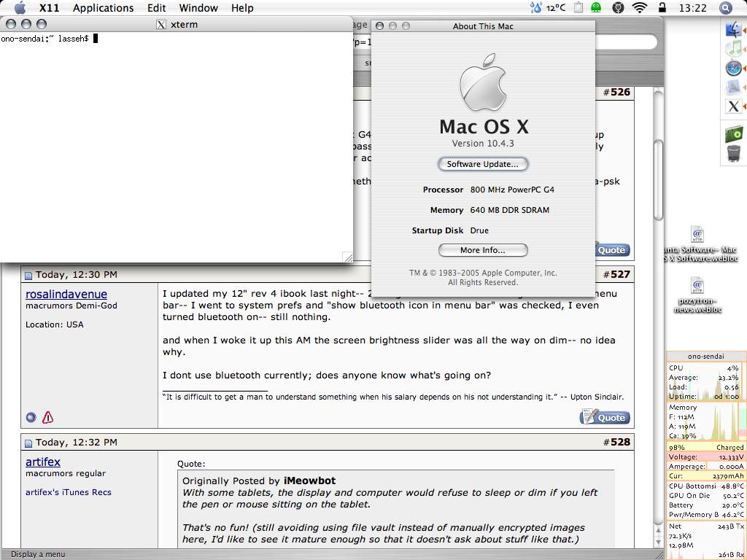Click the 12°C temperature reading in menu bar
Screen dimensions: 747x560
tap(555, 7)
